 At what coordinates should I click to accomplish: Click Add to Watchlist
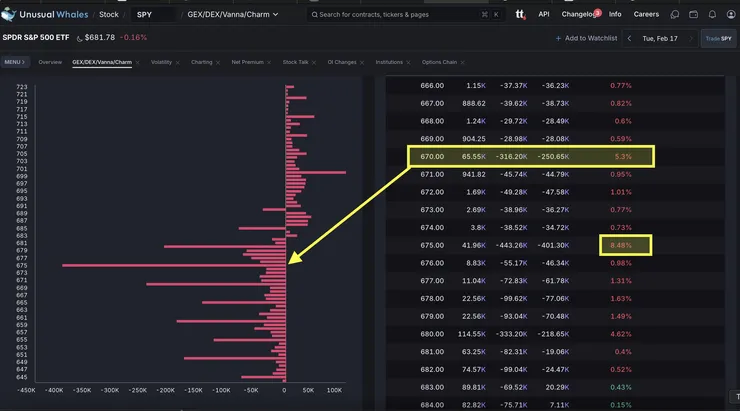pos(586,38)
